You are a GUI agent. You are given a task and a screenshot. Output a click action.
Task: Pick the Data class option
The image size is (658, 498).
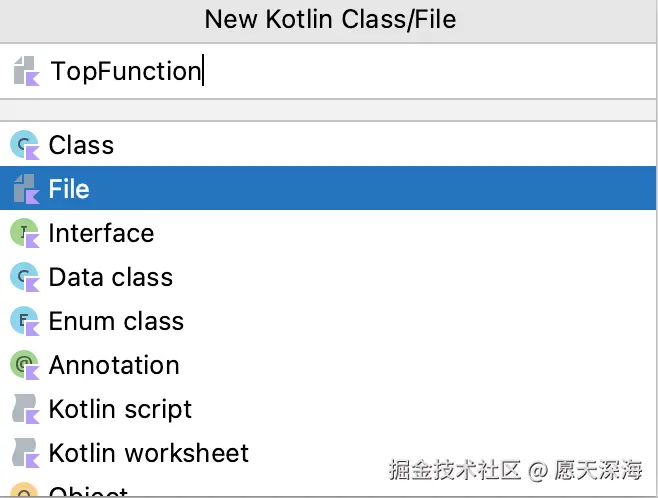point(110,278)
